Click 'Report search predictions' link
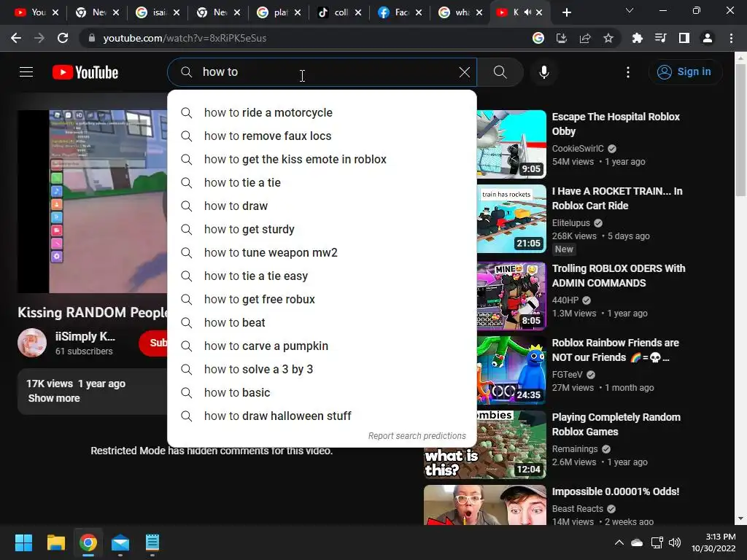The height and width of the screenshot is (560, 747). pos(417,436)
